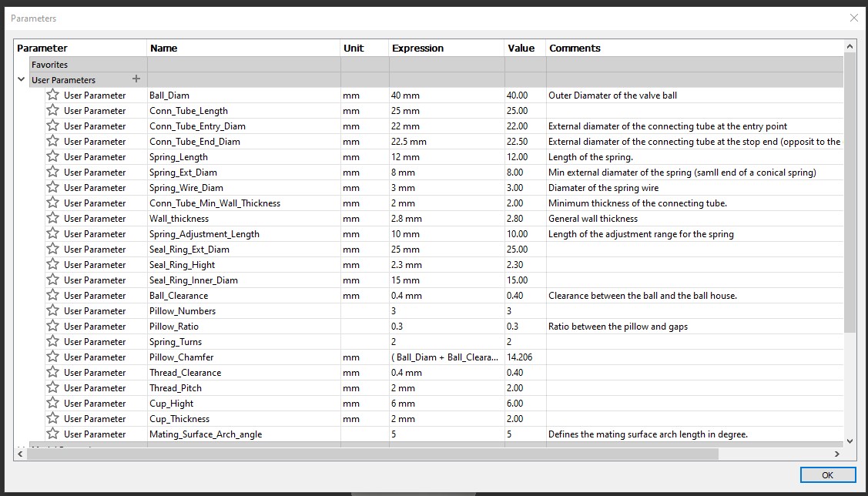Select the Seal_Ring_Hight name cell
This screenshot has width=868, height=496.
(243, 265)
